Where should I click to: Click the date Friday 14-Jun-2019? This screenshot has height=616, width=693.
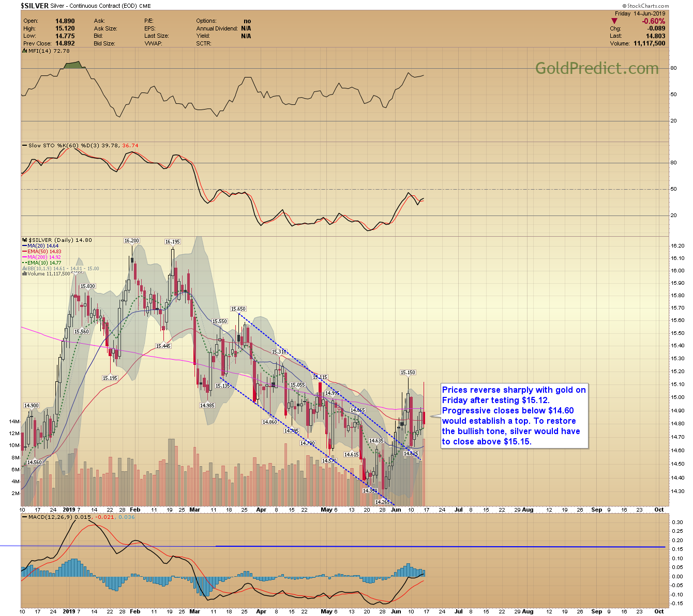click(640, 14)
